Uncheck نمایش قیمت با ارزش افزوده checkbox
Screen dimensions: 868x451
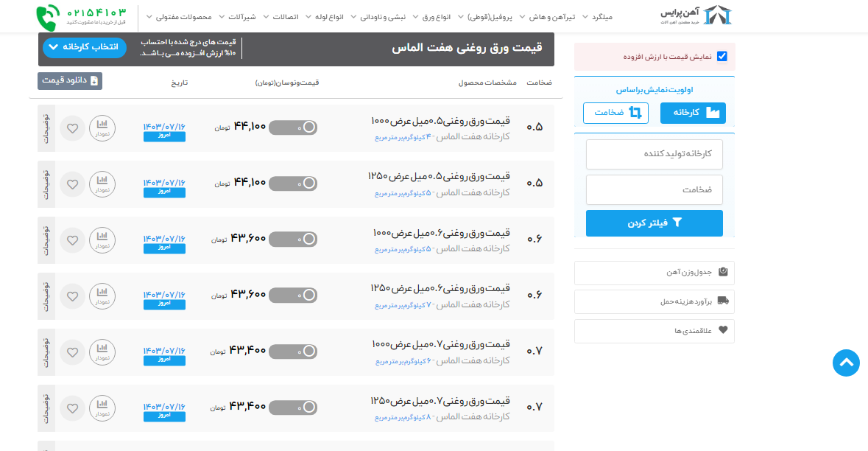click(721, 57)
